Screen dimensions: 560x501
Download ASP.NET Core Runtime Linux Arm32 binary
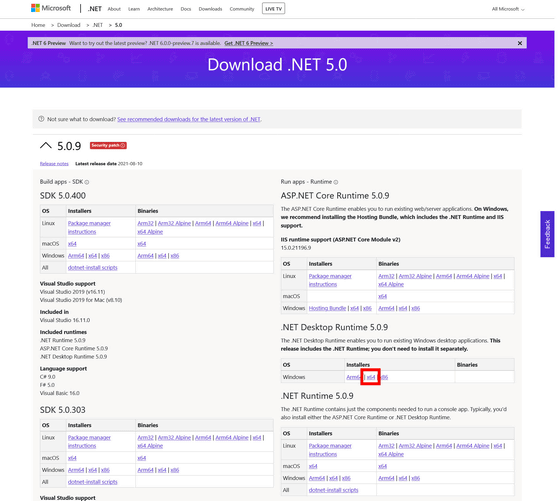point(386,276)
